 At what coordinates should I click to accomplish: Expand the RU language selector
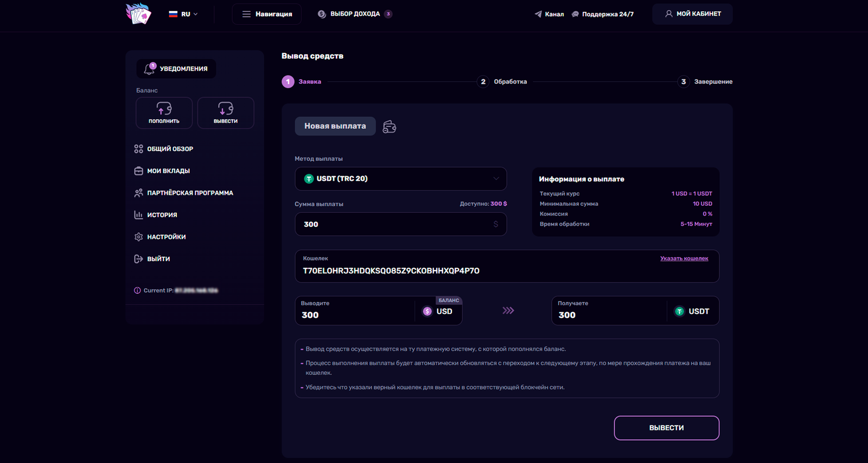click(183, 14)
